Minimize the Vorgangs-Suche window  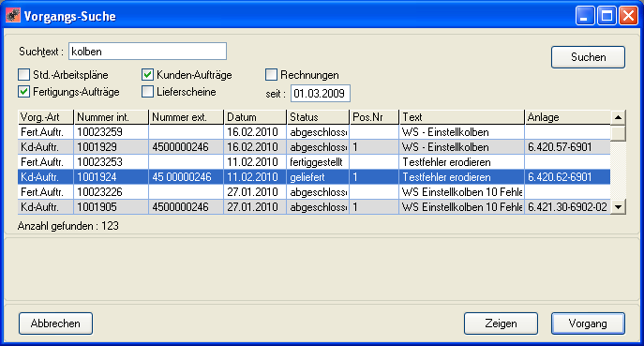tap(585, 16)
